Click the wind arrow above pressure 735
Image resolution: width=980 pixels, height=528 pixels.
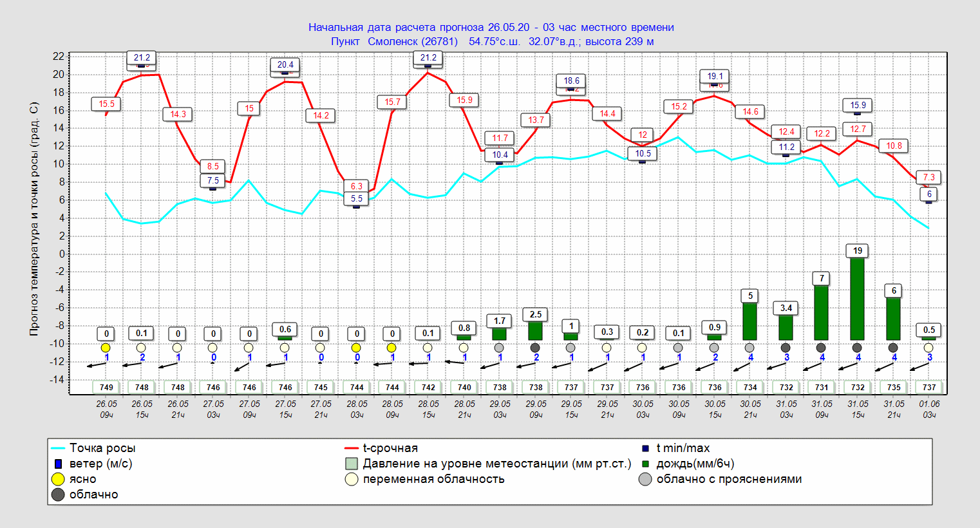coord(884,367)
